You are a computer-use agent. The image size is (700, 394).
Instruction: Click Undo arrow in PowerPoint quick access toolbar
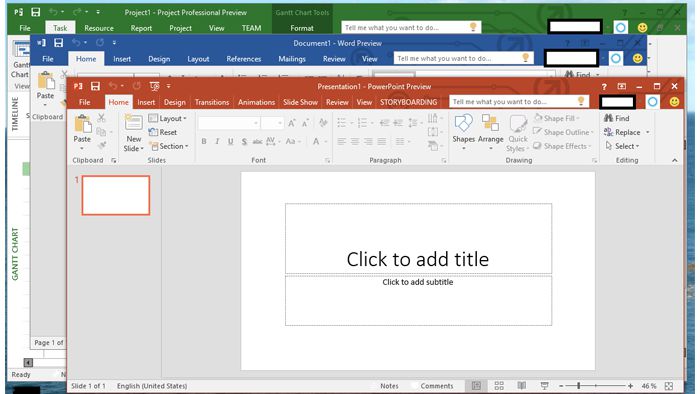[113, 86]
